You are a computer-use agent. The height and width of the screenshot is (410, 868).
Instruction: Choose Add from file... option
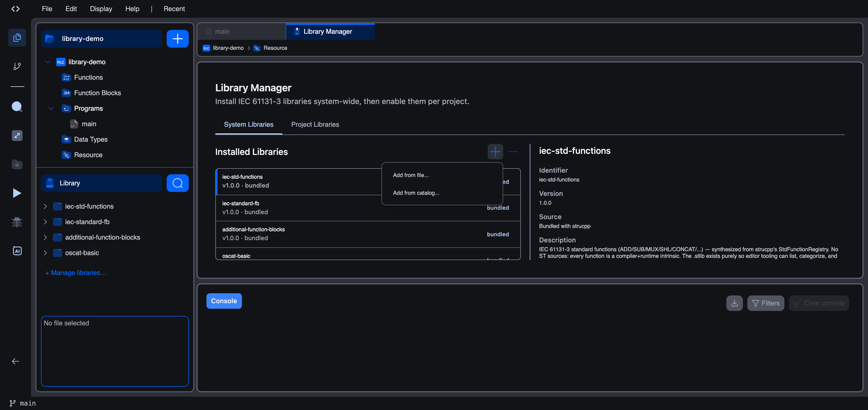pyautogui.click(x=442, y=175)
